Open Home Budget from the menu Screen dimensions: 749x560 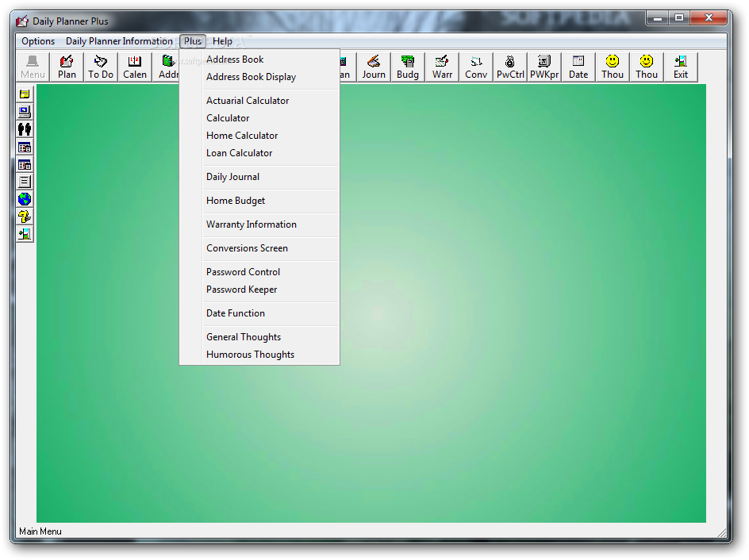pyautogui.click(x=259, y=201)
